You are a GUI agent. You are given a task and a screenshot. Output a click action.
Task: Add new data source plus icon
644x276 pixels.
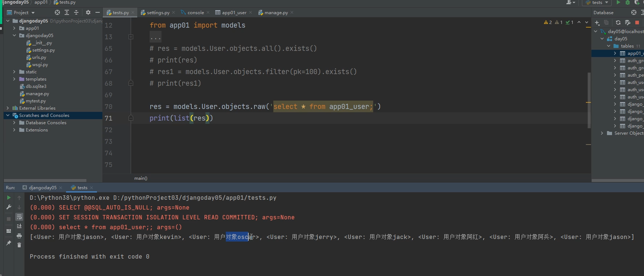(597, 23)
